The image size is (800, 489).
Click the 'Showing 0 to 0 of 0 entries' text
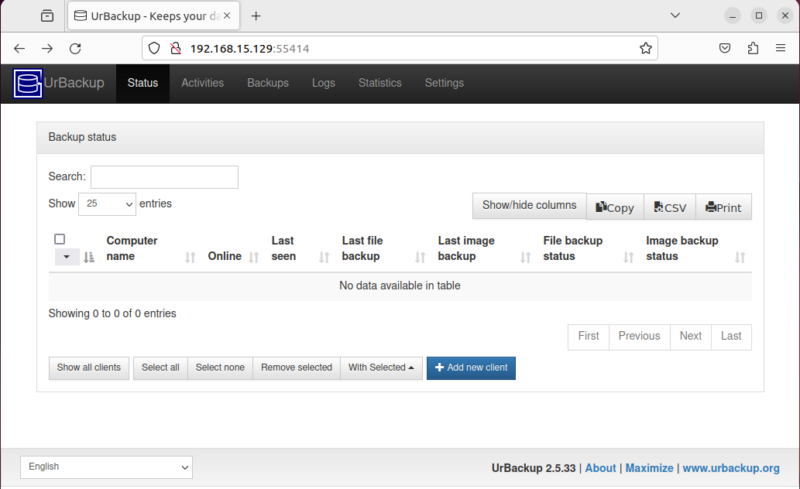coord(112,313)
